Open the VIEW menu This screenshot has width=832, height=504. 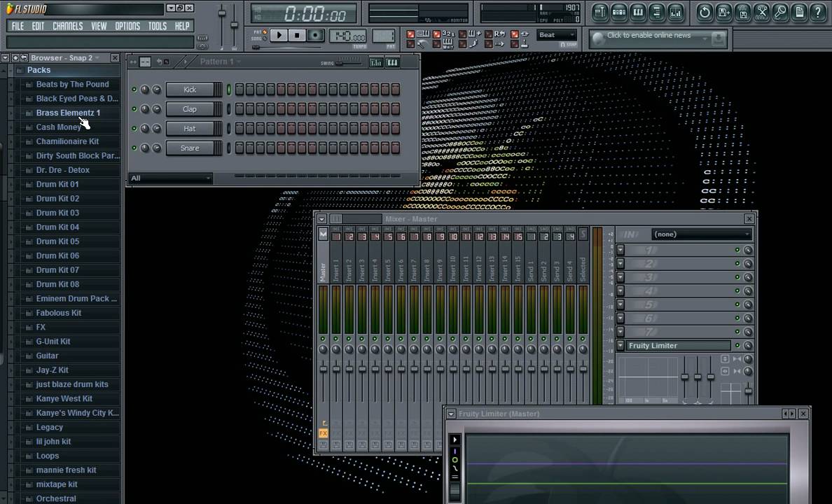pos(99,26)
